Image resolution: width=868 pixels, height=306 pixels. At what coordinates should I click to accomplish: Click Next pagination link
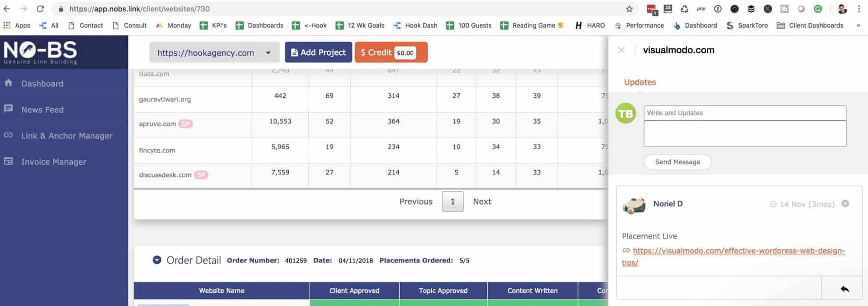point(482,201)
